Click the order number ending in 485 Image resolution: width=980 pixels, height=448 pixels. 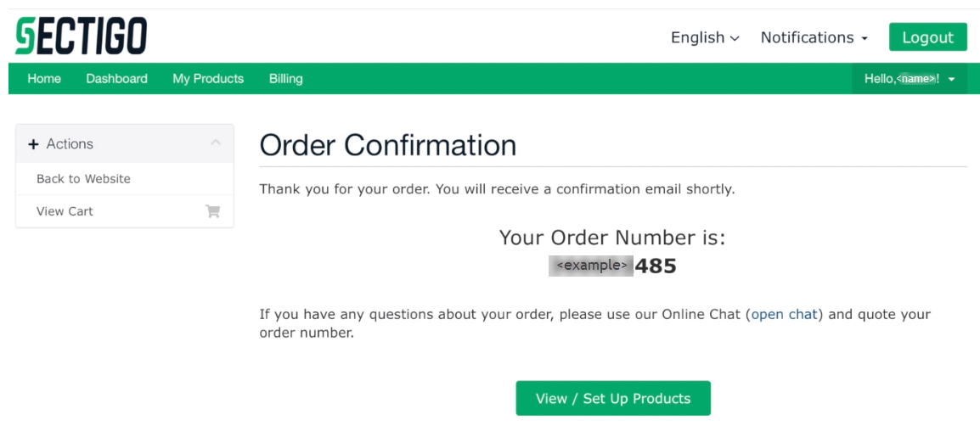pyautogui.click(x=612, y=266)
